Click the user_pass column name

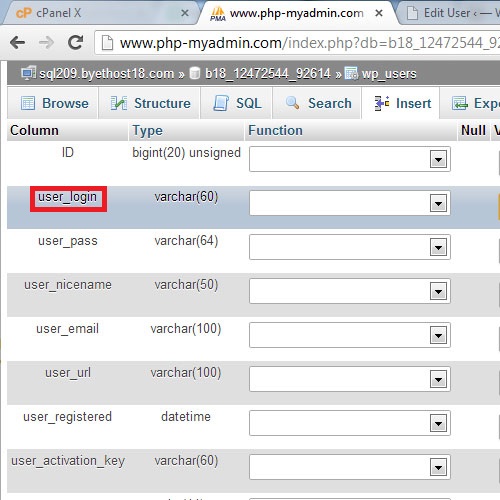(x=68, y=241)
